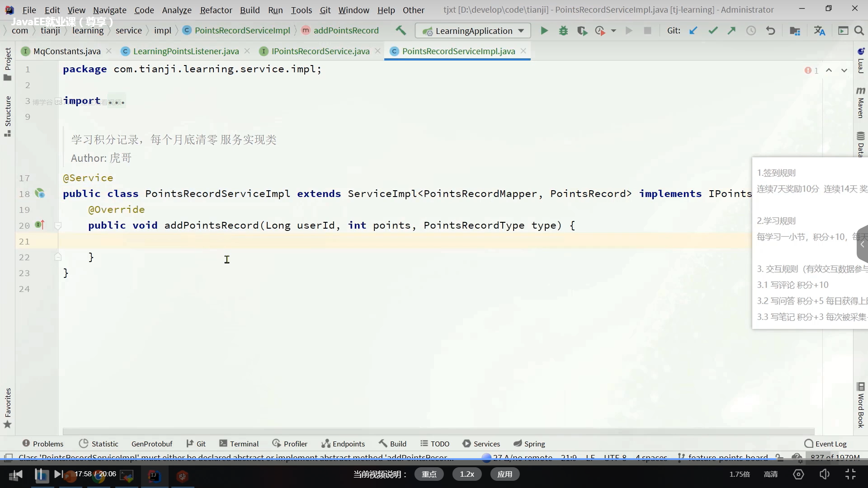Click Git push arrow icon
Image resolution: width=868 pixels, height=488 pixels.
pyautogui.click(x=731, y=31)
